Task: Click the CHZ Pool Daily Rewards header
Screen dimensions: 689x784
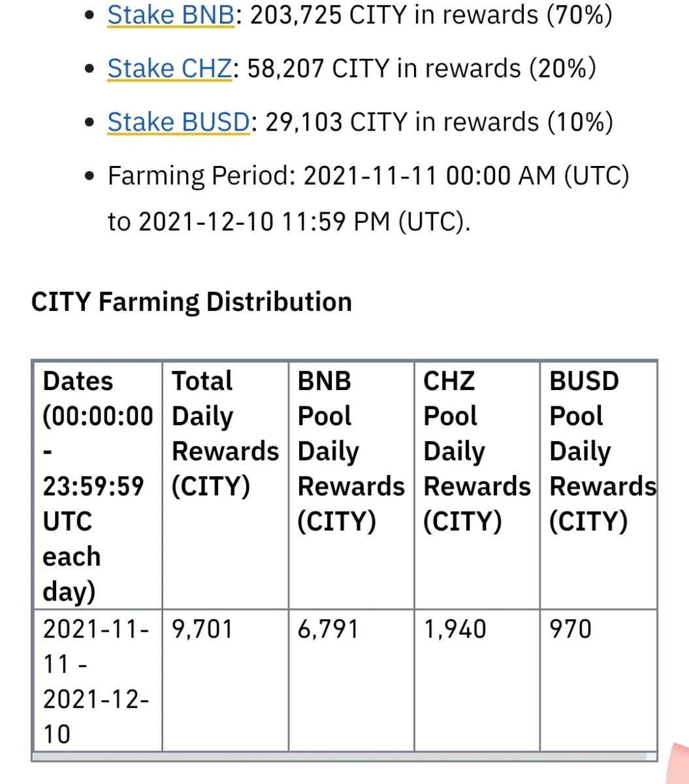Action: click(477, 485)
